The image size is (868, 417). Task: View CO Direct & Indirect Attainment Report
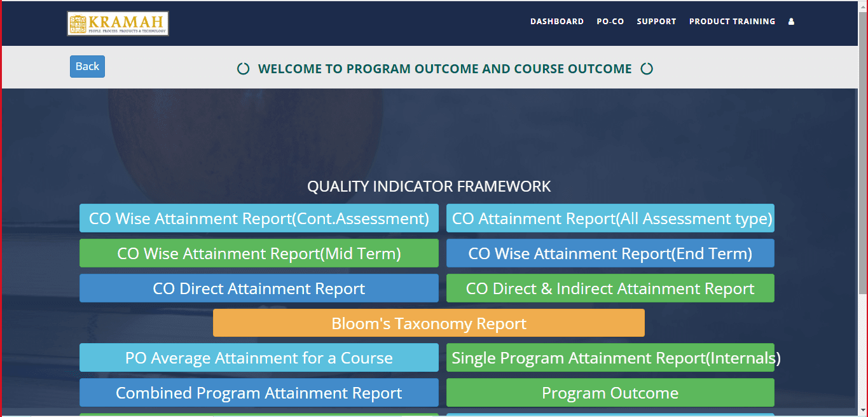tap(610, 288)
